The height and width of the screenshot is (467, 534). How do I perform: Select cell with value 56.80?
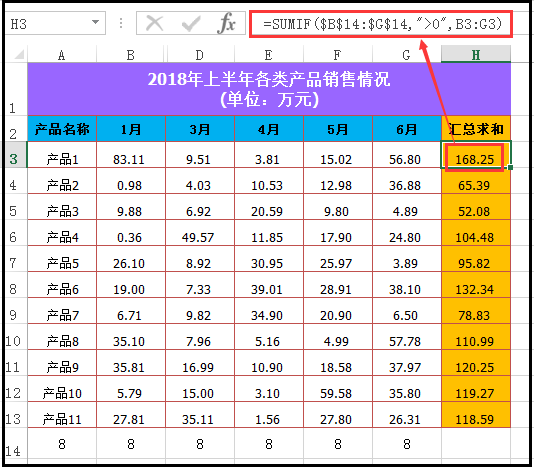[x=406, y=155]
